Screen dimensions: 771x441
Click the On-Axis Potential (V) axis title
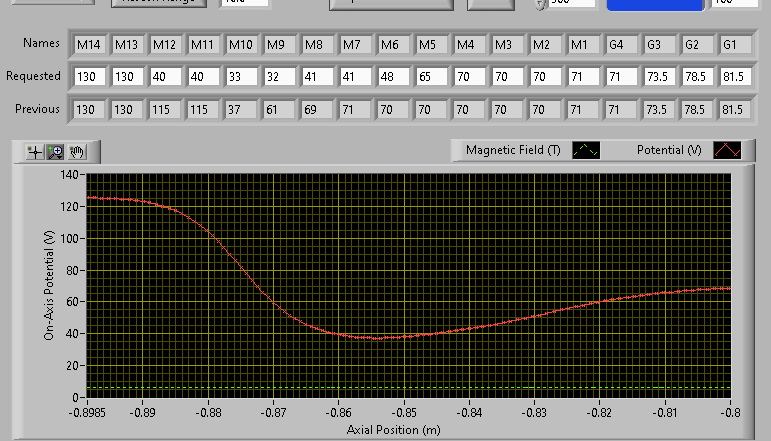[49, 286]
